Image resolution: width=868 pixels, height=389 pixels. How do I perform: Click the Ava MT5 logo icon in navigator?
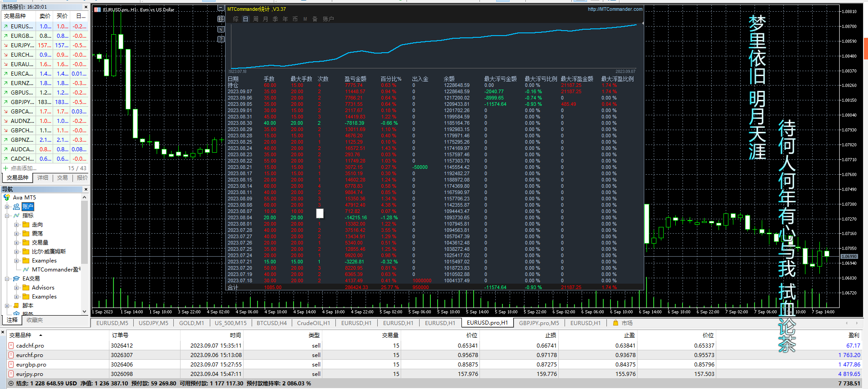pyautogui.click(x=7, y=198)
